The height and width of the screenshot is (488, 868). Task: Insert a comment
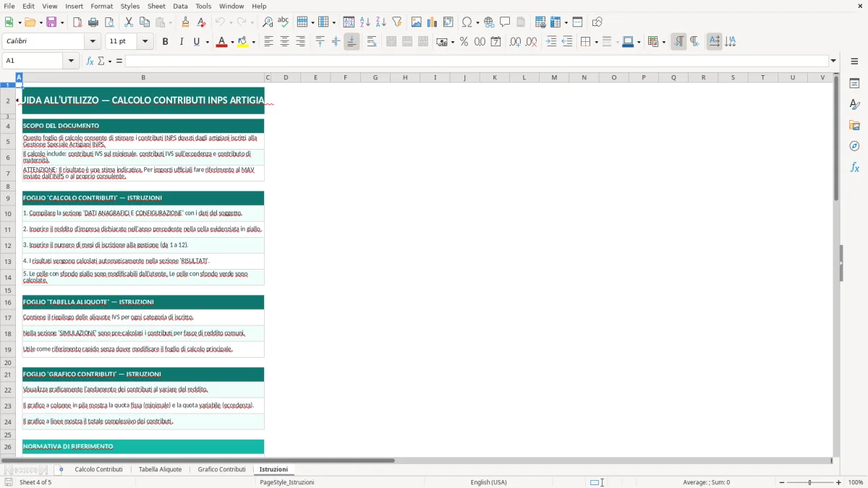click(505, 22)
